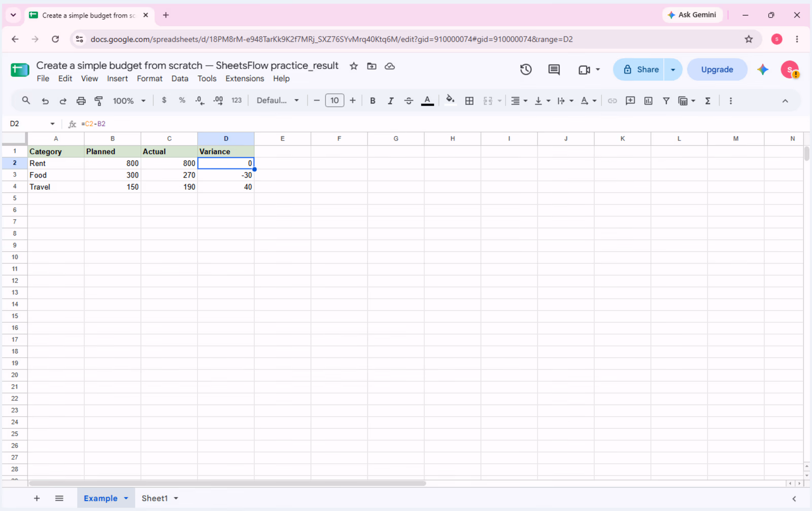Screen dimensions: 812x511
Task: Open the comments thread icon
Action: [x=554, y=70]
